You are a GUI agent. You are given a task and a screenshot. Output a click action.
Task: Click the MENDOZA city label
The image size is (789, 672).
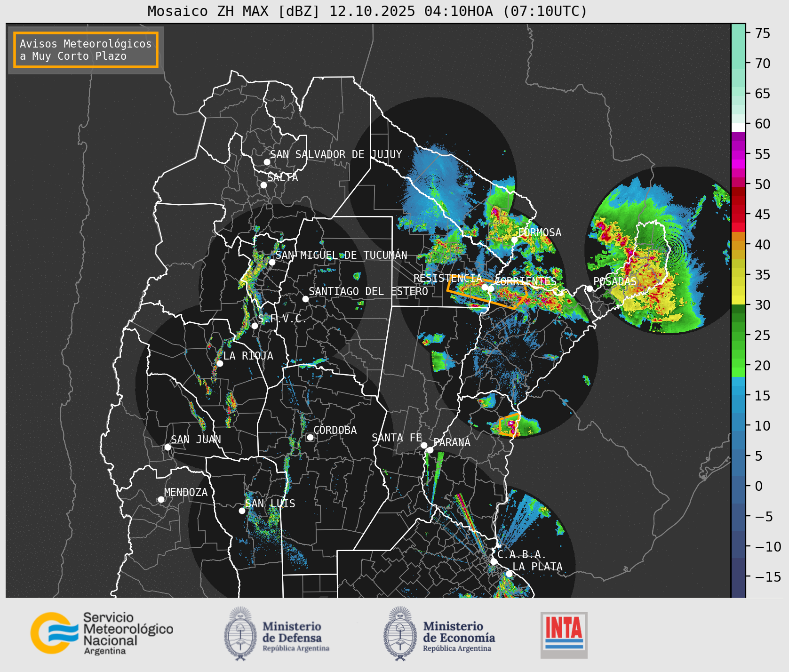186,492
